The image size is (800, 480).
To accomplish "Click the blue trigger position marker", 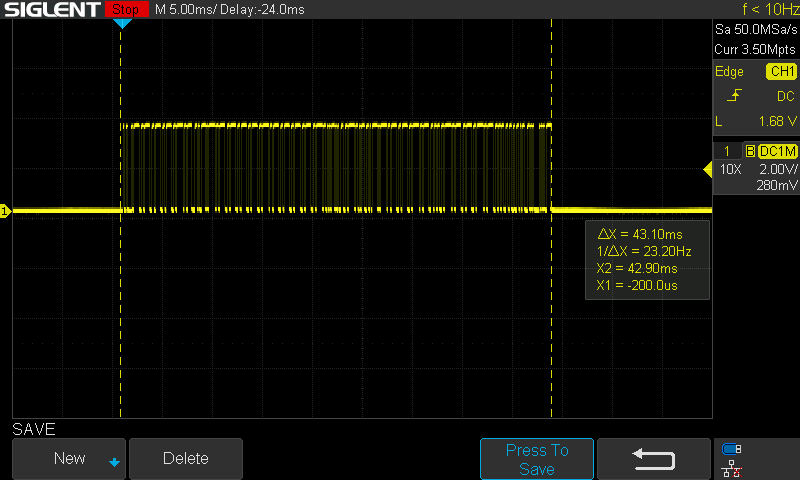I will (x=122, y=23).
